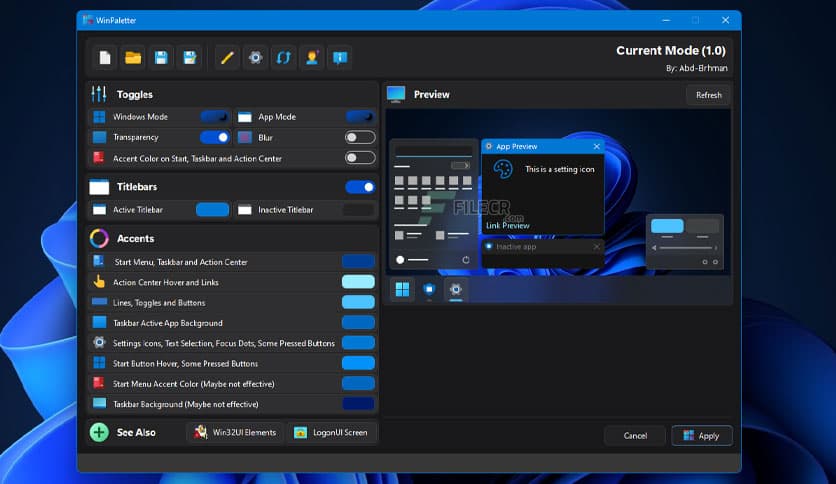
Task: Click the "This is a setting icon" text
Action: pos(559,169)
